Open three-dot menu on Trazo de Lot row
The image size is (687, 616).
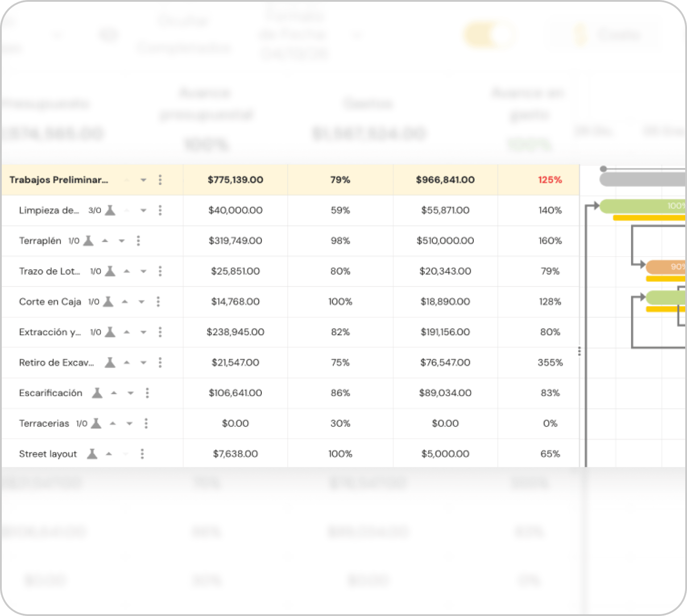point(160,271)
